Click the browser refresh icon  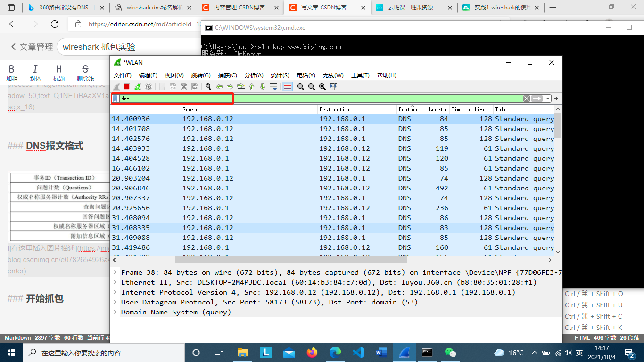[x=55, y=25]
